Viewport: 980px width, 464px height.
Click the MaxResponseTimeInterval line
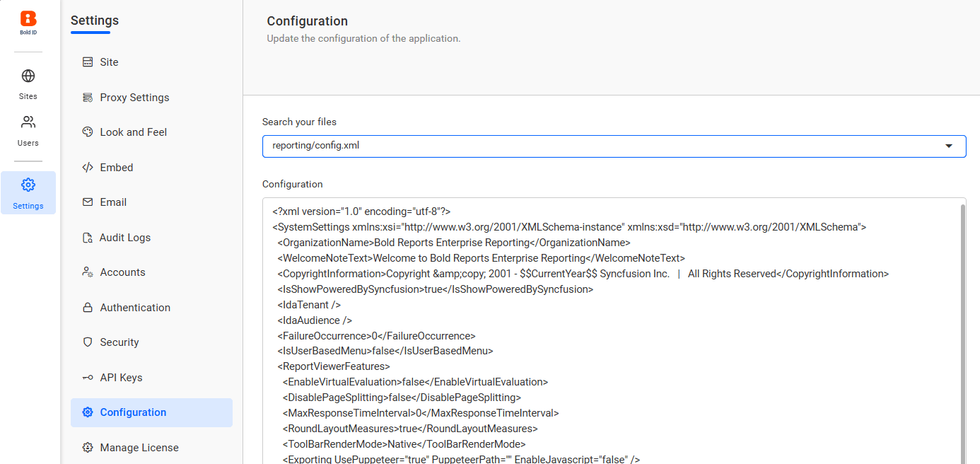click(x=421, y=413)
